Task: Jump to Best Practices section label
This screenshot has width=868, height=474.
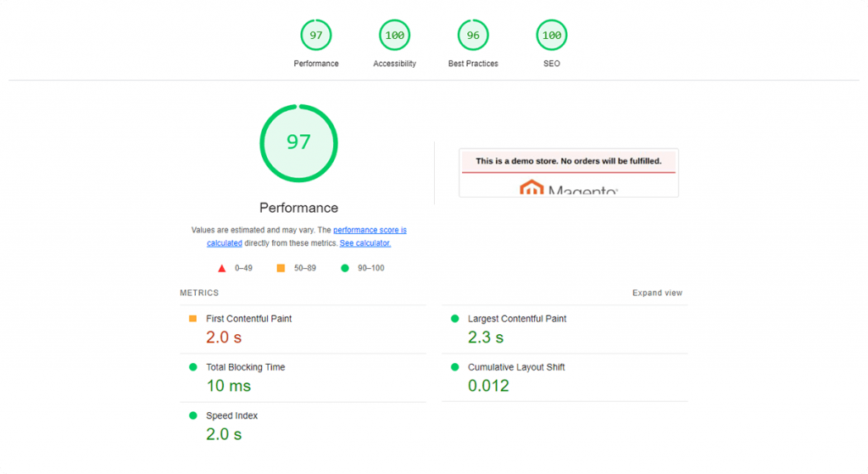Action: [473, 64]
